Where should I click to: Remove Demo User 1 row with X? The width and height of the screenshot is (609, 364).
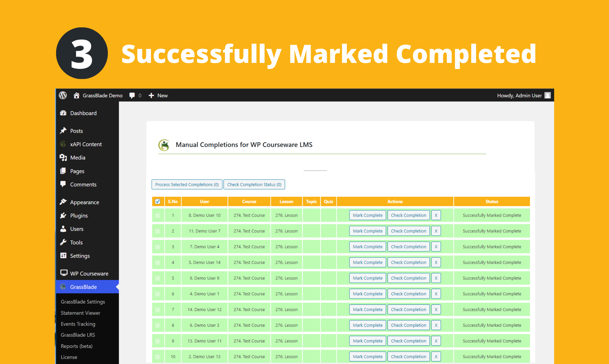tap(436, 294)
